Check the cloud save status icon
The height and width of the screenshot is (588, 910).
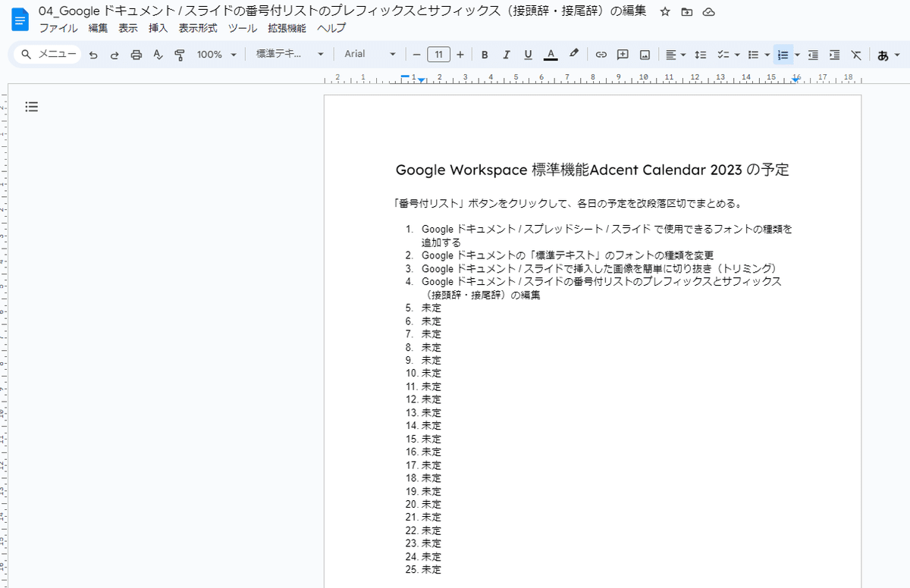click(x=709, y=12)
